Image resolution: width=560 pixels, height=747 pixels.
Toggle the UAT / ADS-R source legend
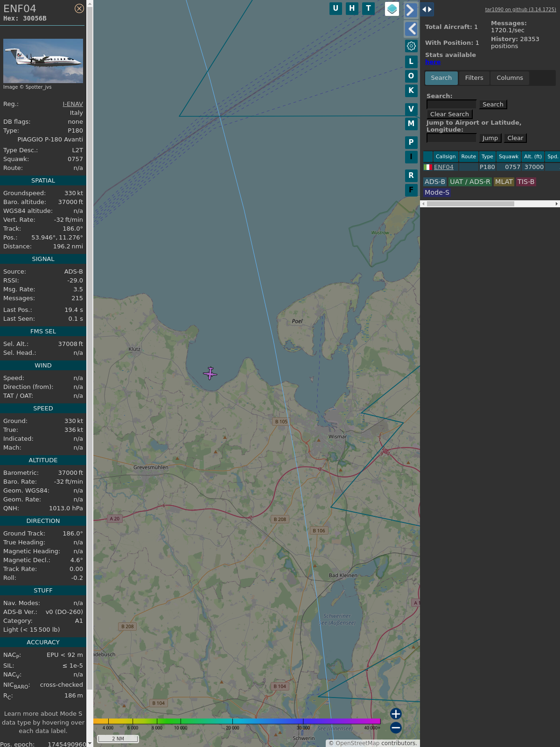[x=470, y=182]
